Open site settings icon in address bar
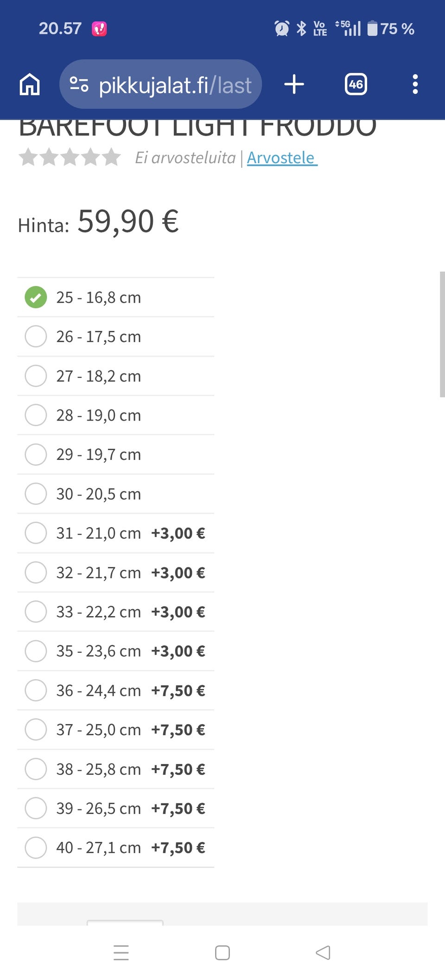The image size is (445, 980). click(x=79, y=84)
